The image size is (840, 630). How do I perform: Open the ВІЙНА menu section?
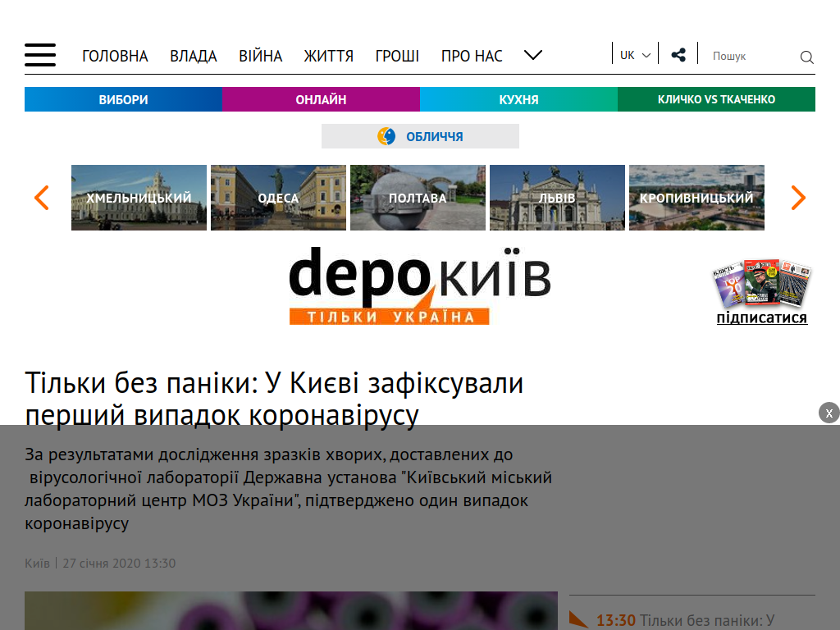point(260,57)
